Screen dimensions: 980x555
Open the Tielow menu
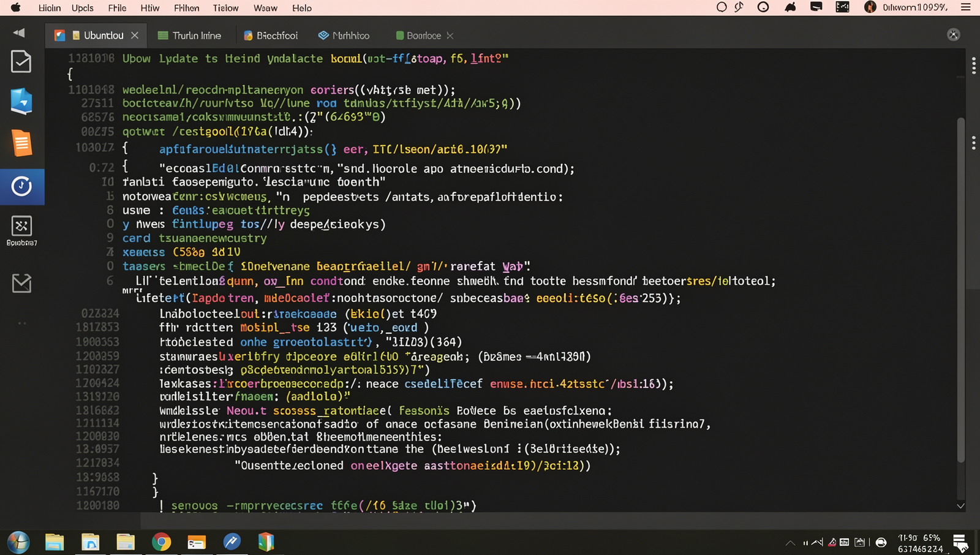226,8
